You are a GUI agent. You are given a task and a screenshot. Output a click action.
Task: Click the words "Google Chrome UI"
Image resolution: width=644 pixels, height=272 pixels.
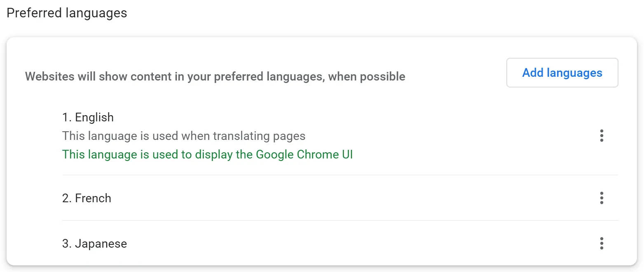pyautogui.click(x=304, y=155)
